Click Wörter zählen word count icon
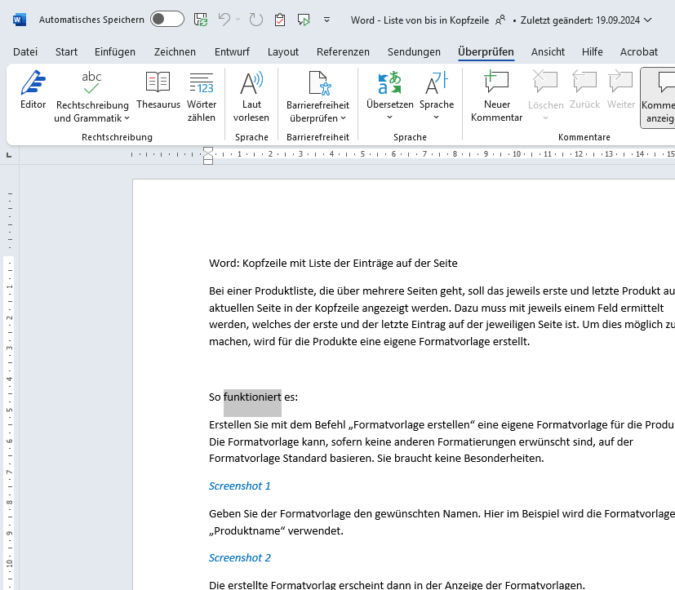 coord(201,90)
